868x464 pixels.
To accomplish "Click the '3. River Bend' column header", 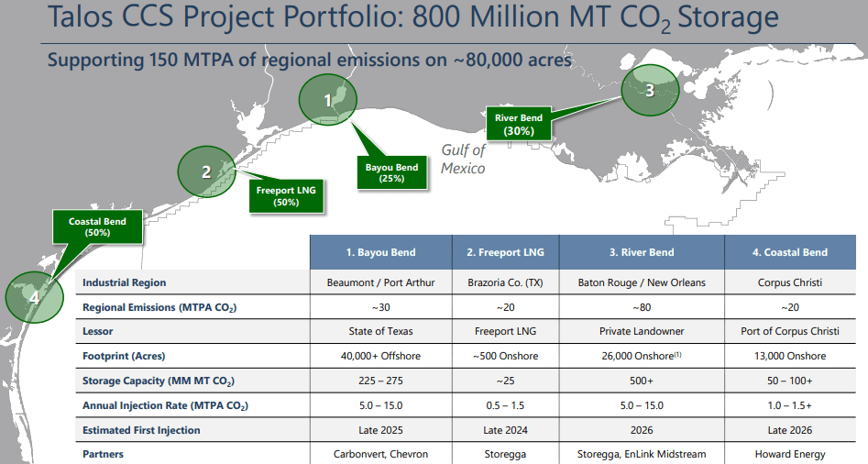I will tap(642, 252).
